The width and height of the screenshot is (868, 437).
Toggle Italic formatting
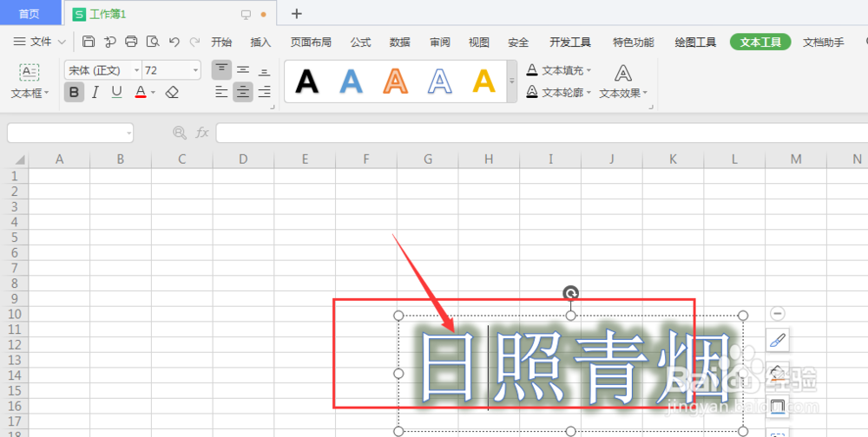(x=95, y=92)
